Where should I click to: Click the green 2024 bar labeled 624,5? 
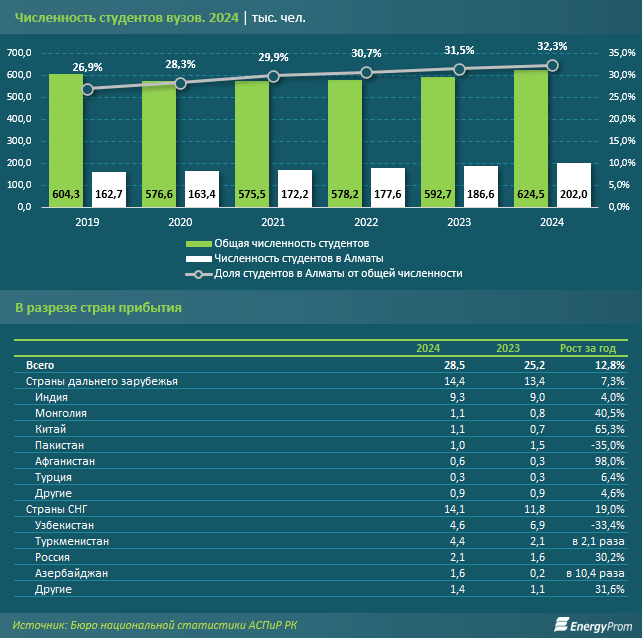[530, 138]
